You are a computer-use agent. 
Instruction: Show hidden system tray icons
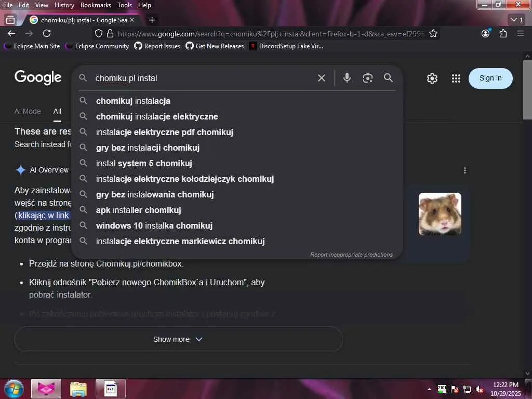pos(429,389)
